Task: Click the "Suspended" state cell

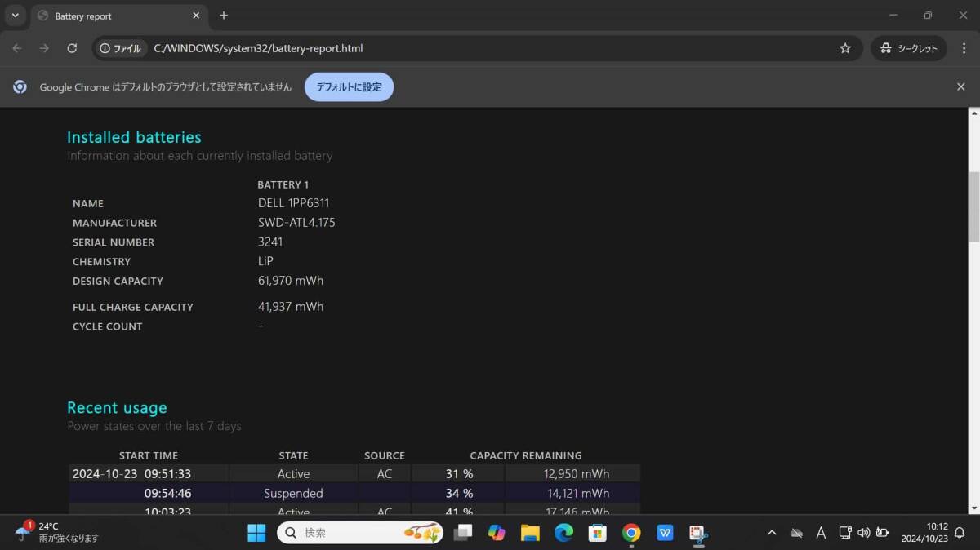Action: click(293, 493)
